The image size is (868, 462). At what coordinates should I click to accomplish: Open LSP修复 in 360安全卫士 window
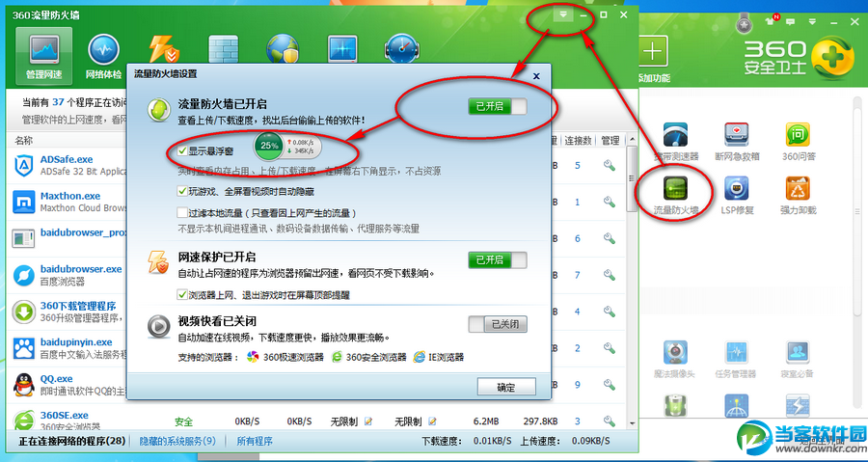point(736,195)
